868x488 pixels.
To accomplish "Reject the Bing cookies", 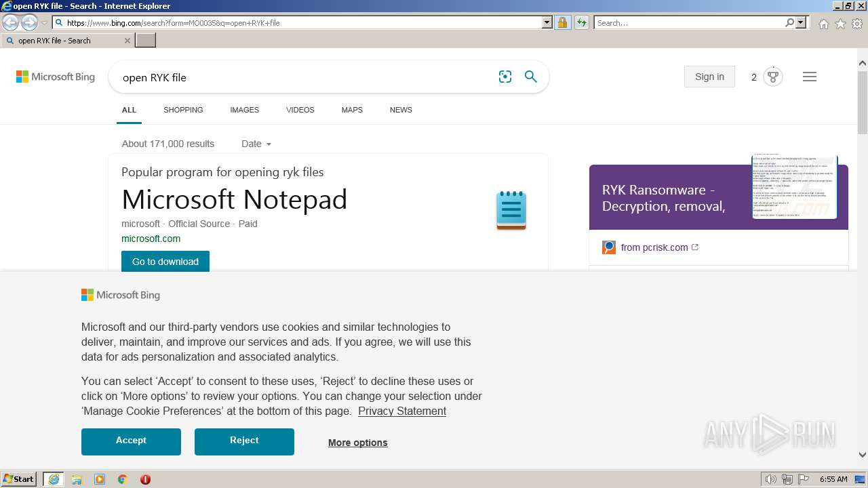I will click(244, 441).
